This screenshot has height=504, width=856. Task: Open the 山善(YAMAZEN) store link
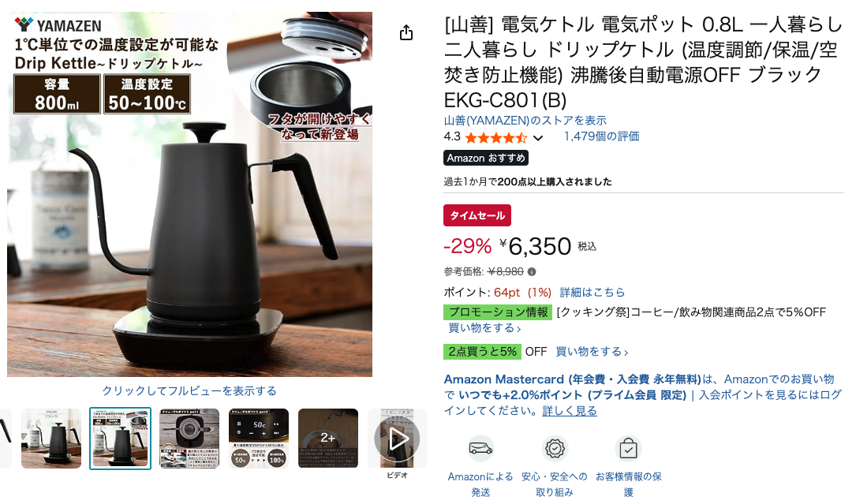[x=525, y=120]
